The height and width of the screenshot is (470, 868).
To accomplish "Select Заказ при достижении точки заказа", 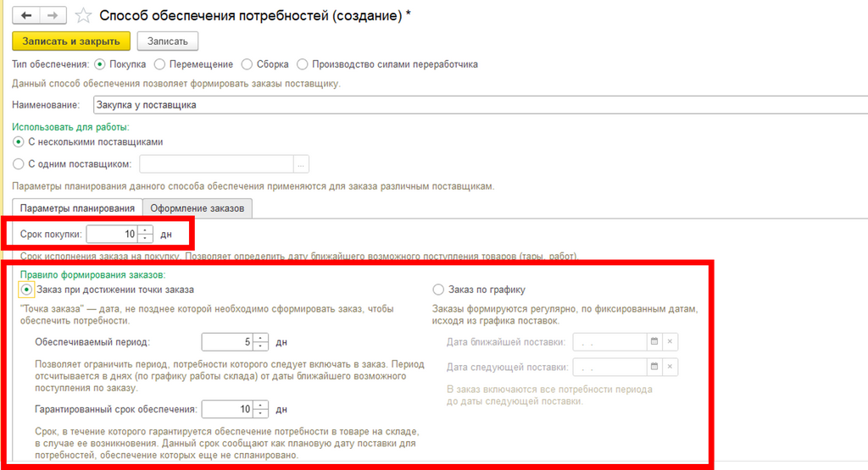I will click(x=26, y=290).
